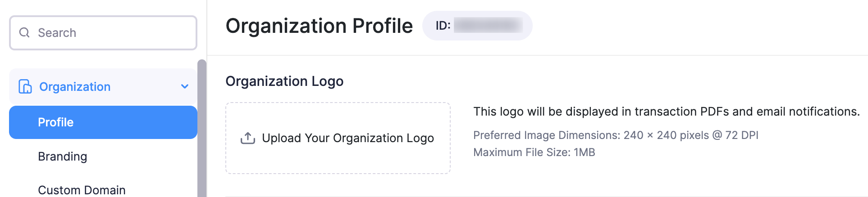Click the organization ID badge

(477, 26)
